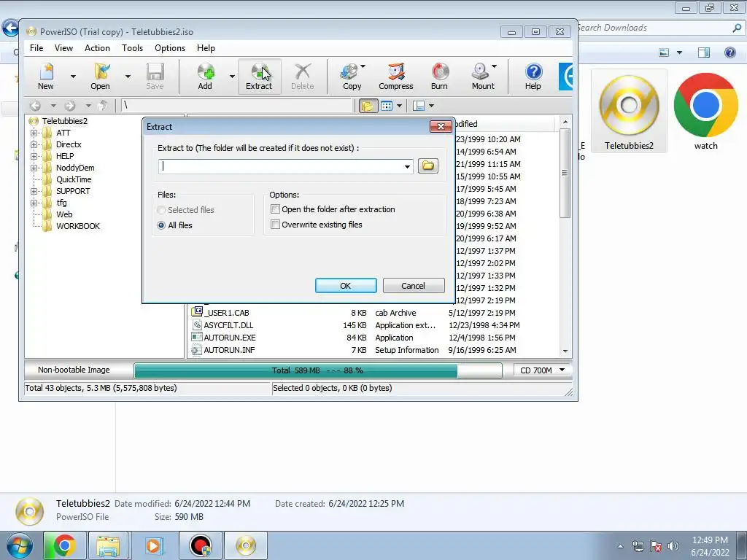The width and height of the screenshot is (747, 560).
Task: Click the Save toolbar icon
Action: point(155,76)
